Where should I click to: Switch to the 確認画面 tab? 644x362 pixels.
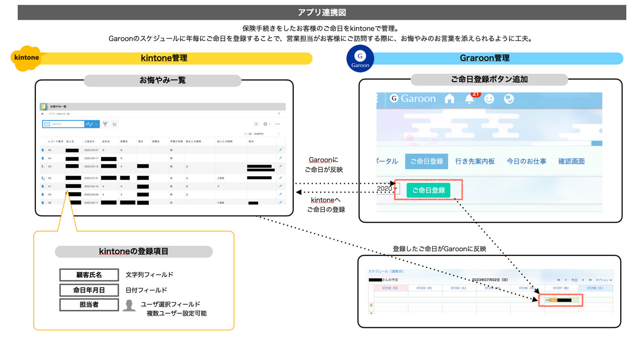point(572,161)
